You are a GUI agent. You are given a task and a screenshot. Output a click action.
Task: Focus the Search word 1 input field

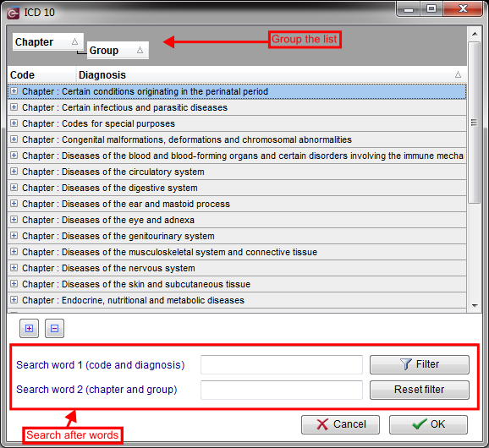[282, 364]
